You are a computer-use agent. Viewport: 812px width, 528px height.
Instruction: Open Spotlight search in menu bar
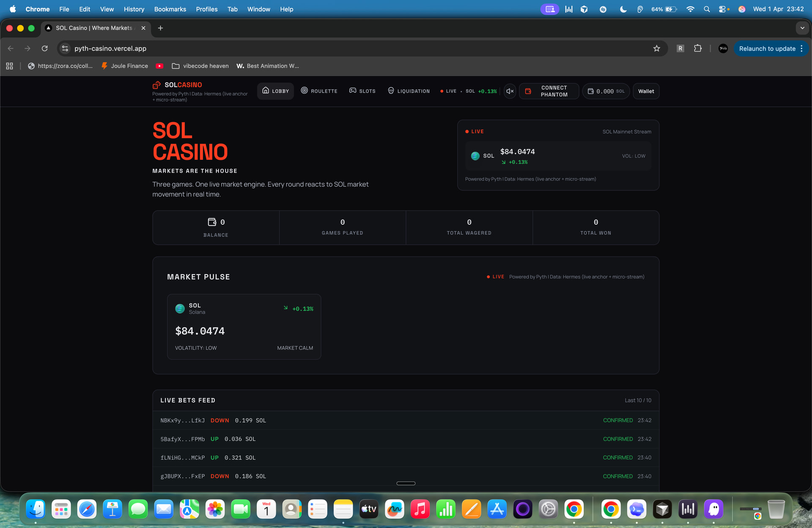click(707, 9)
